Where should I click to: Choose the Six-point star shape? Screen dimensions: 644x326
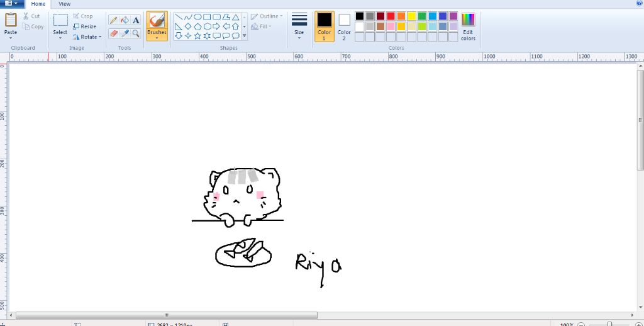pyautogui.click(x=207, y=36)
